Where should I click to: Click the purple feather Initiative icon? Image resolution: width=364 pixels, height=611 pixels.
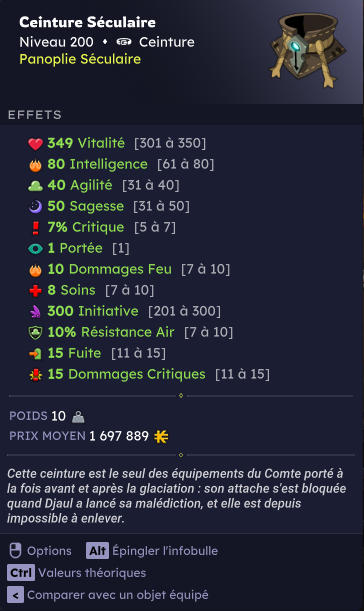point(35,311)
